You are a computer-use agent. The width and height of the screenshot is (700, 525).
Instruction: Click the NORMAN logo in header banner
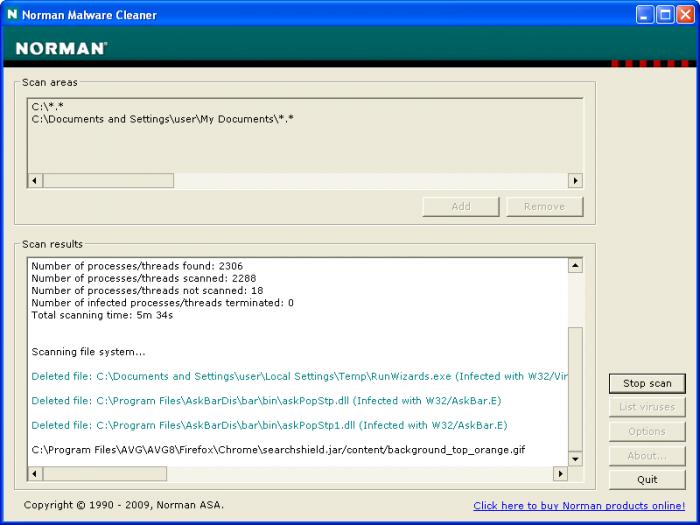pos(62,48)
